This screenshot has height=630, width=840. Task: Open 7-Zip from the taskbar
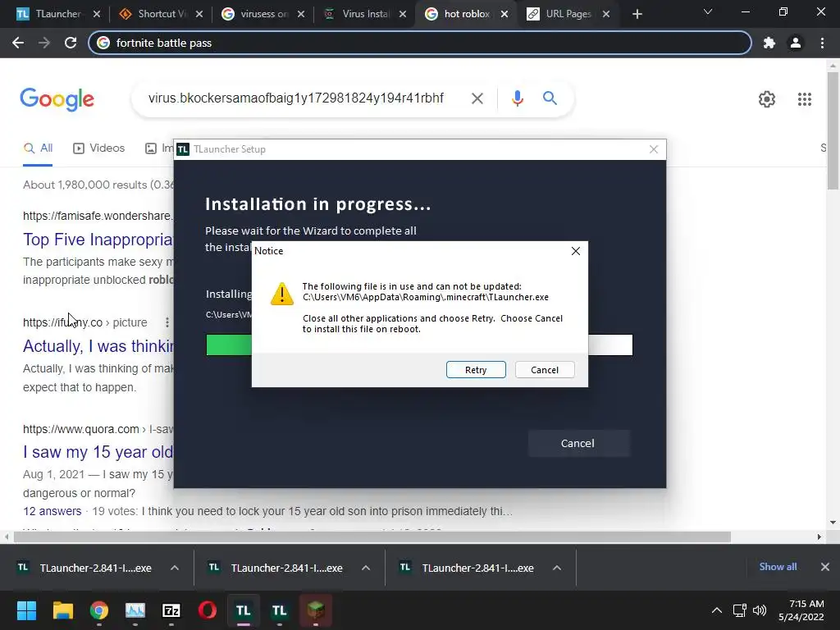pyautogui.click(x=171, y=610)
